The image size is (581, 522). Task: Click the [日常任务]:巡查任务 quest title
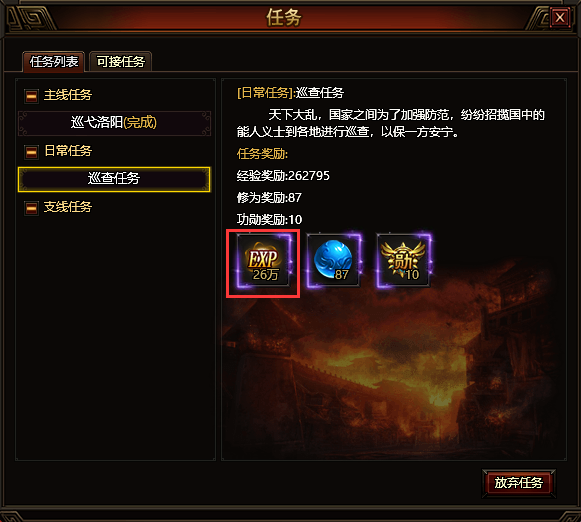(290, 93)
